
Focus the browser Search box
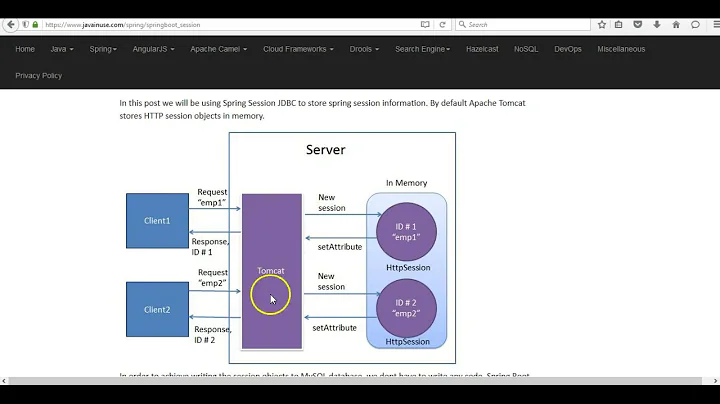[523, 24]
